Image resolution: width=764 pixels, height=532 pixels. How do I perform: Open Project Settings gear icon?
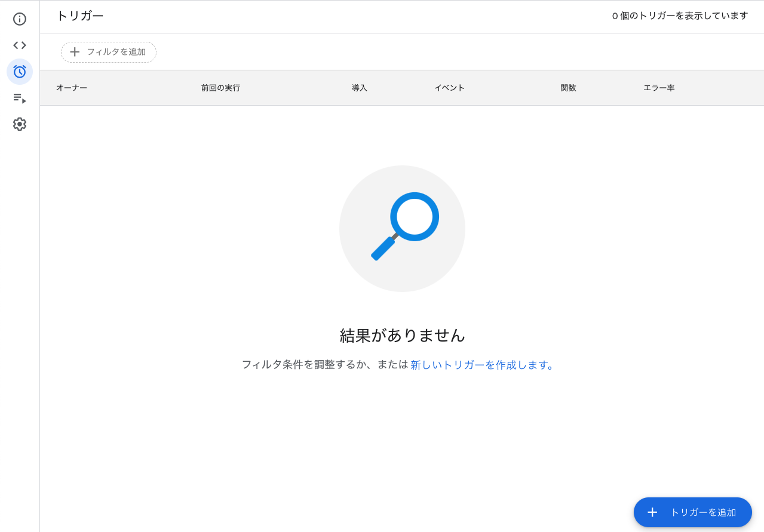[x=20, y=124]
